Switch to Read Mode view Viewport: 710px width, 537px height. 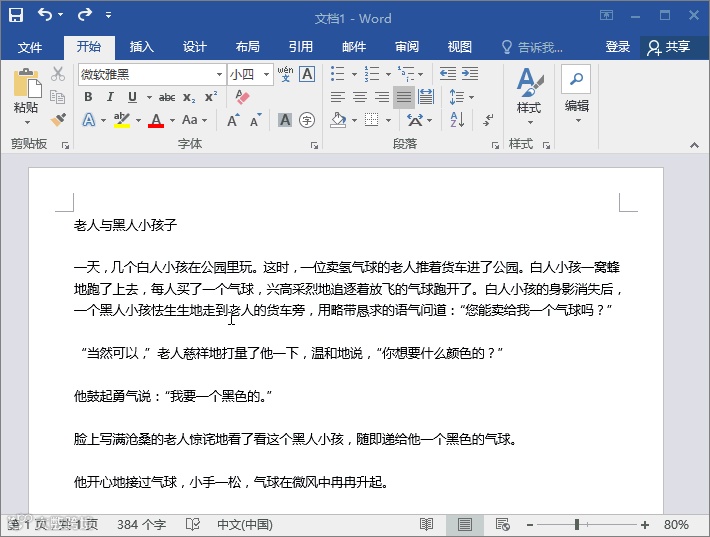tap(426, 524)
